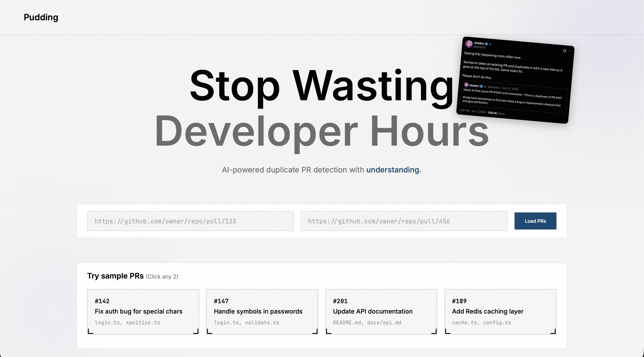Click the shadcn avatar in the tweet
Screen dimensions: 644x357
tap(469, 44)
